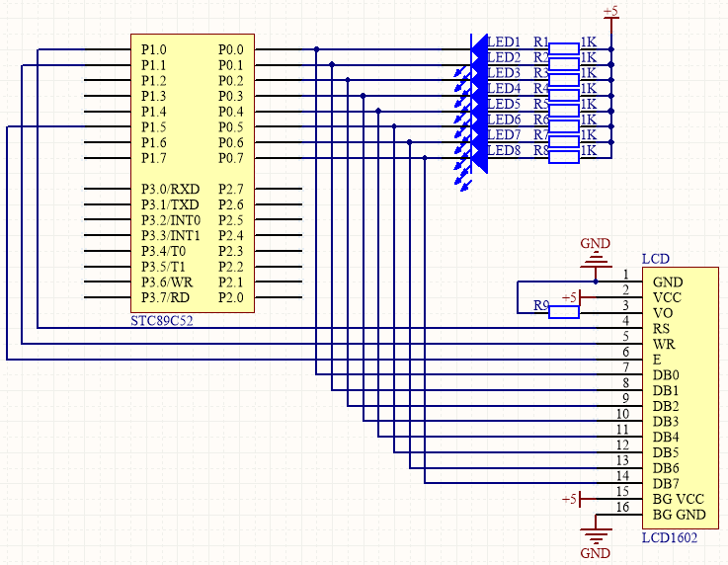Click the P2.0 pin on STC89C52
This screenshot has width=728, height=565.
[x=230, y=297]
